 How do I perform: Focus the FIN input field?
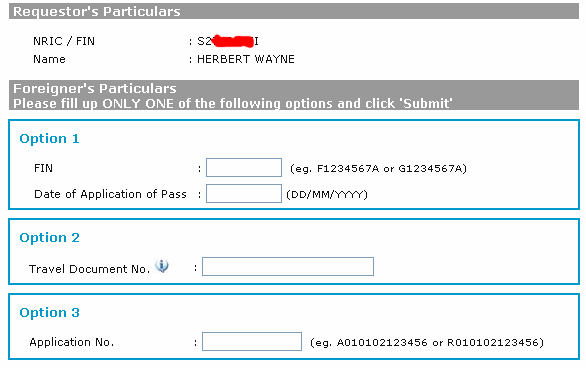pyautogui.click(x=244, y=167)
